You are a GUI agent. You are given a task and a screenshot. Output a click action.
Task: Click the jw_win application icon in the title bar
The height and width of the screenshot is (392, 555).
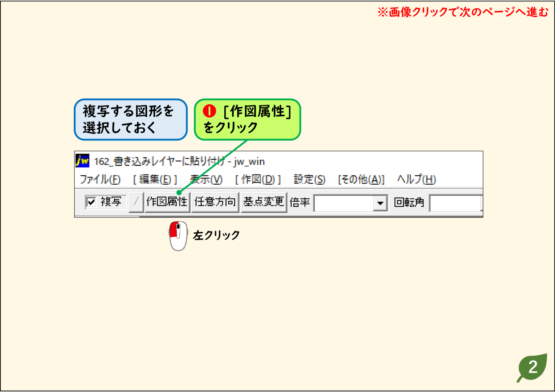point(83,161)
